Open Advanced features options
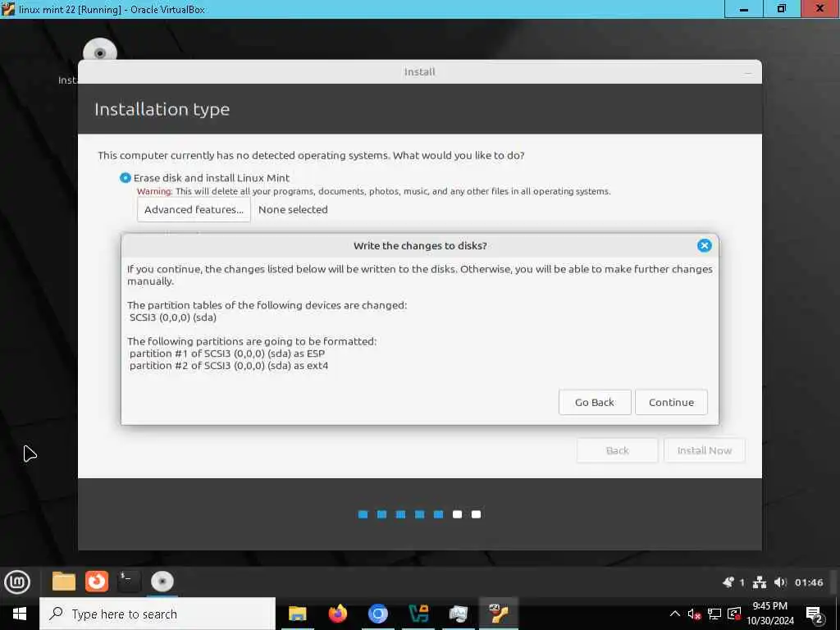The image size is (840, 630). click(x=194, y=209)
